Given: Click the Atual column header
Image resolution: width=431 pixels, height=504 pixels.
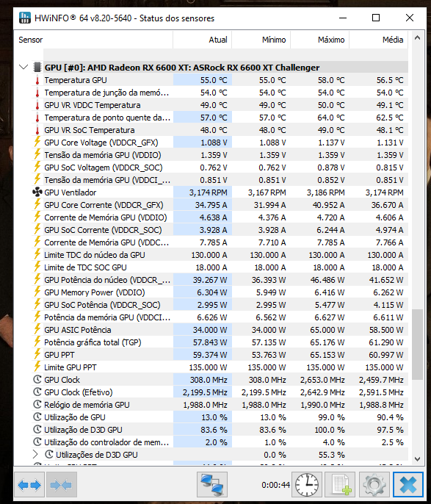Looking at the screenshot, I should pos(203,40).
